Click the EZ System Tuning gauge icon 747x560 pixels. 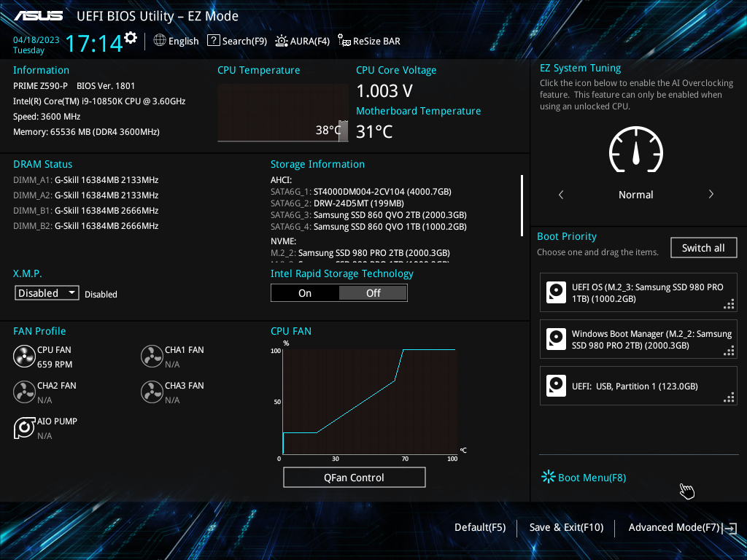[x=636, y=149]
